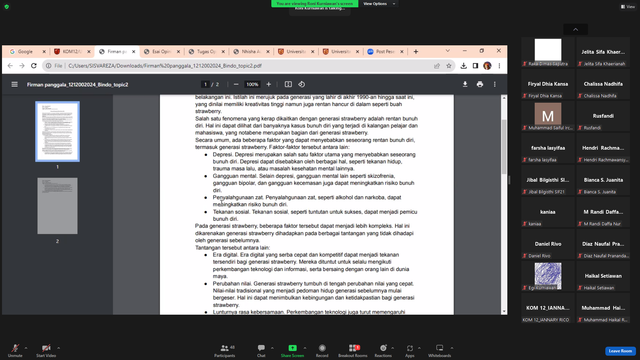Open the browser tab search chevron
The image size is (640, 360).
point(447,51)
